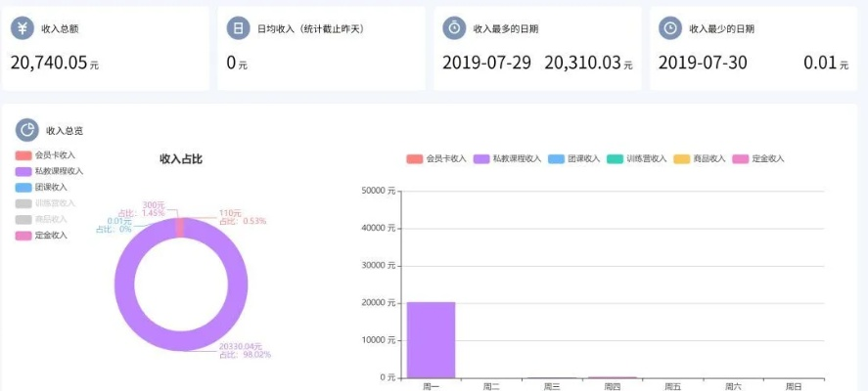Click the 日均收入（统计截止昨天） card title
Screen dimensions: 868x391
point(310,28)
